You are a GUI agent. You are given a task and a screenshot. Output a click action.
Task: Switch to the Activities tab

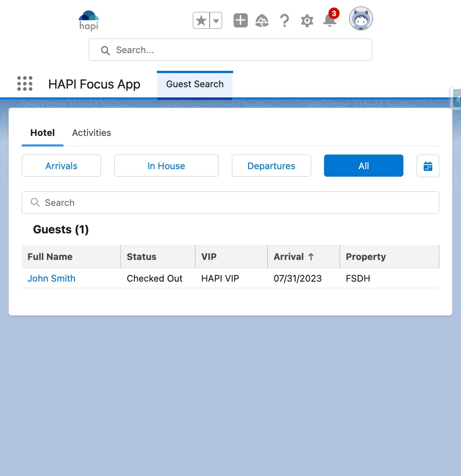91,133
